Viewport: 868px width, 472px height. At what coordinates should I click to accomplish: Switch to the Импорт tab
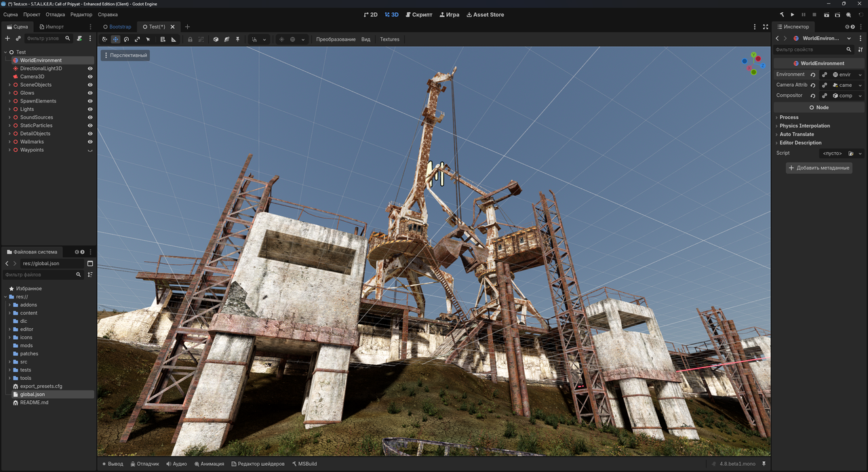point(51,26)
